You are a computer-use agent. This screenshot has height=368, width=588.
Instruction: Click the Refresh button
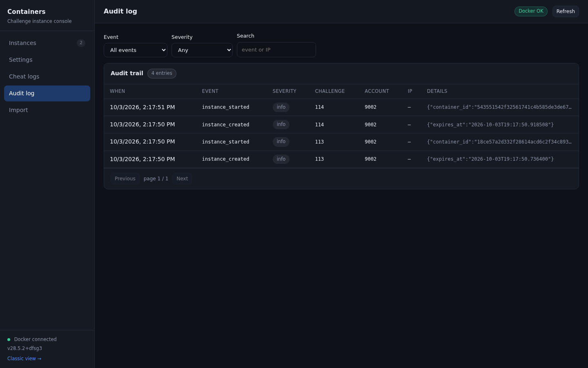point(566,11)
